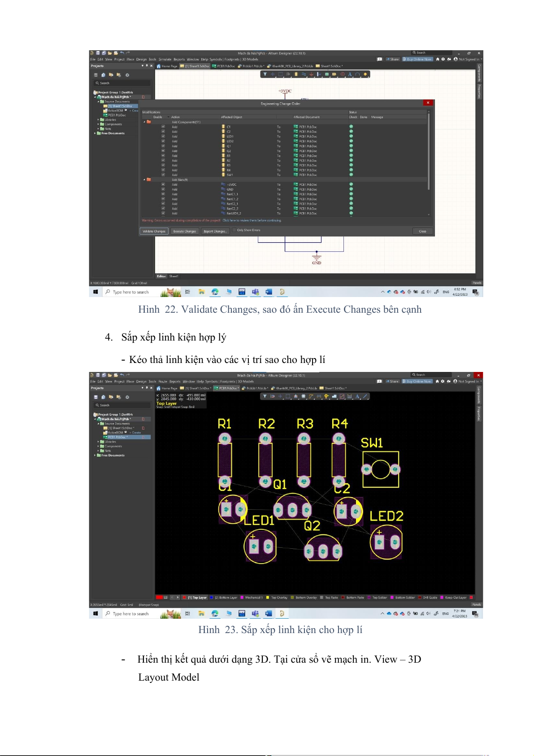The image size is (534, 756).
Task: Uncheck Enable box for GND net row
Action: pyautogui.click(x=163, y=189)
